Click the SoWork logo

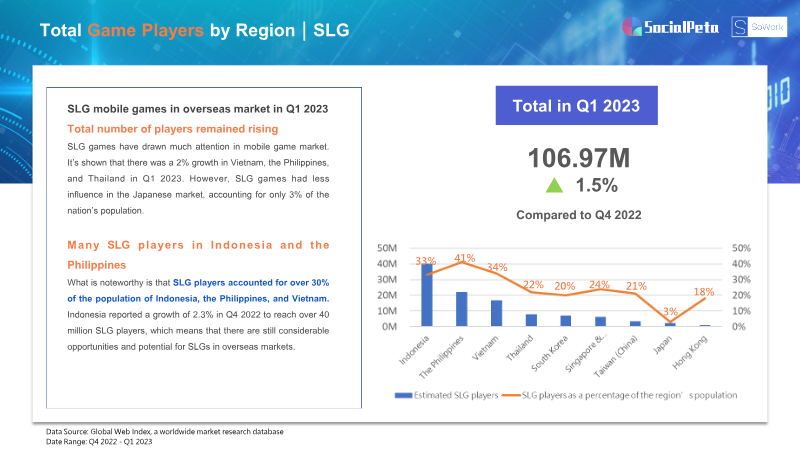tap(759, 27)
